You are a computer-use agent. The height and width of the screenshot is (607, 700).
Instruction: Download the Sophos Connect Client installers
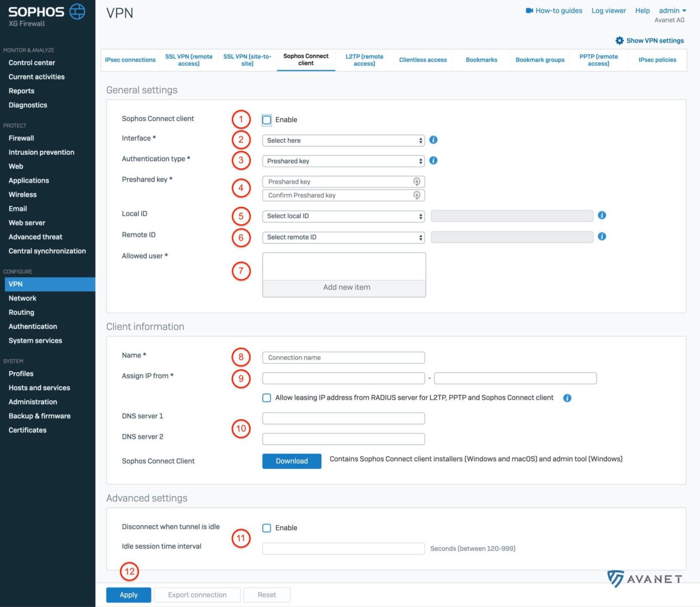tap(292, 461)
